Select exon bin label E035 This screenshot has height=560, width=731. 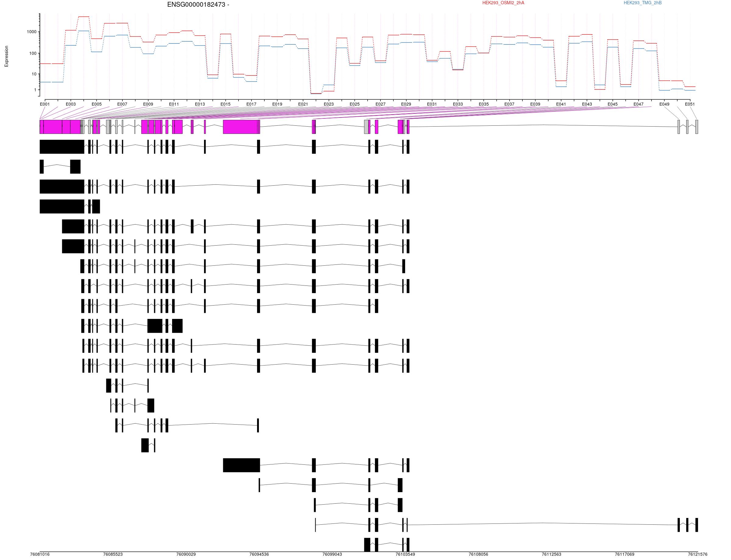(484, 104)
